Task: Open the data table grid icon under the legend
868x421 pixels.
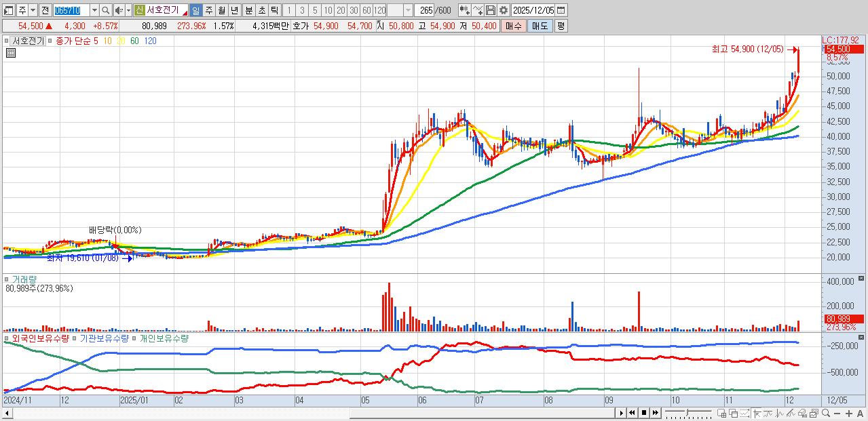Action: tap(10, 53)
